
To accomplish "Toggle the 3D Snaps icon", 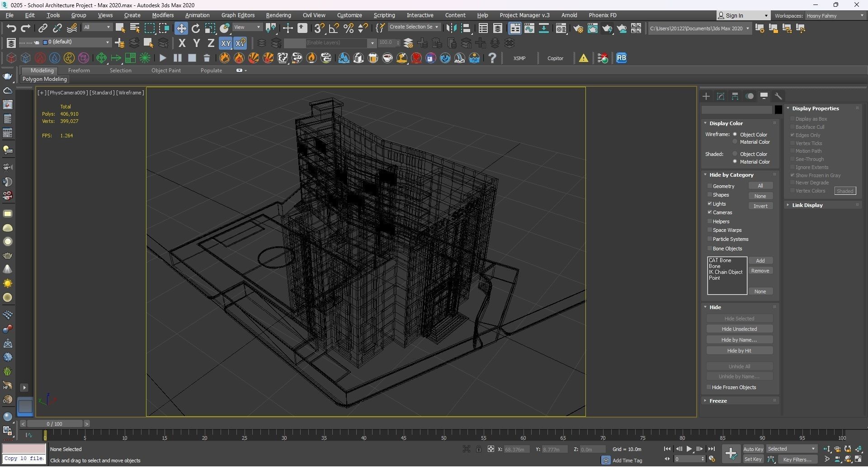I will (319, 28).
